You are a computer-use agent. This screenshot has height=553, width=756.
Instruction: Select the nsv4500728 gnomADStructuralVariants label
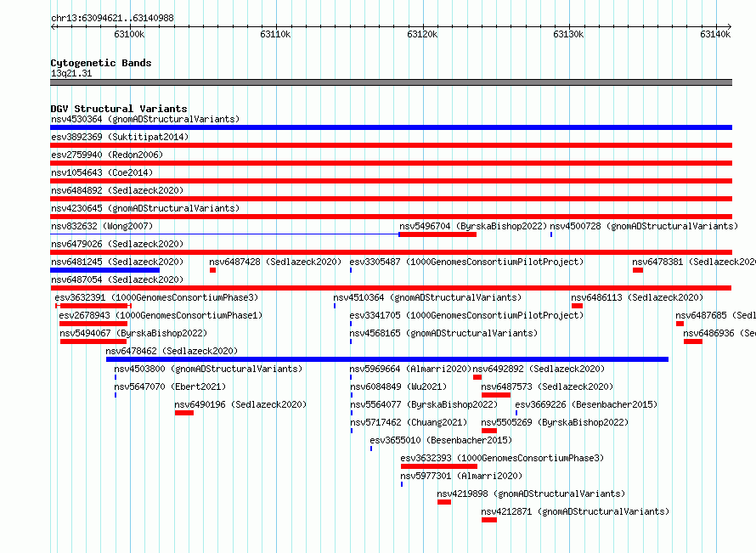tap(644, 226)
